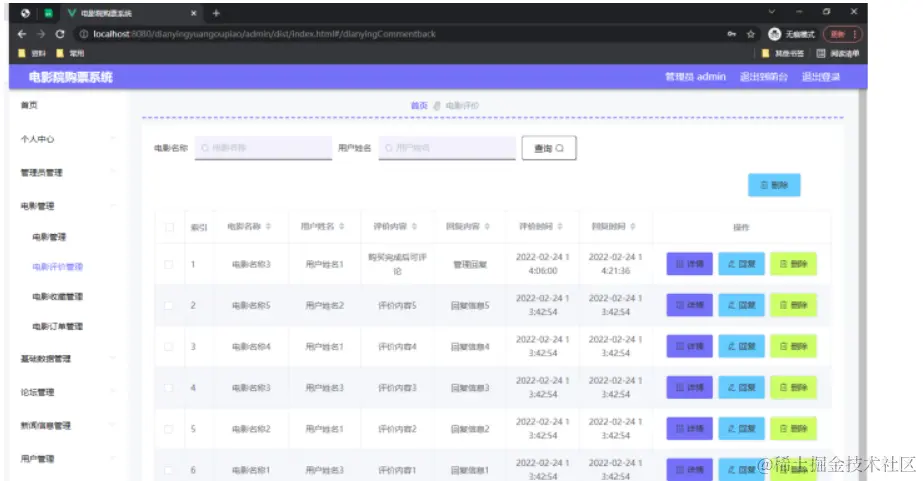Select 电影评价管理 in the sidebar
This screenshot has width=923, height=481.
(x=58, y=267)
